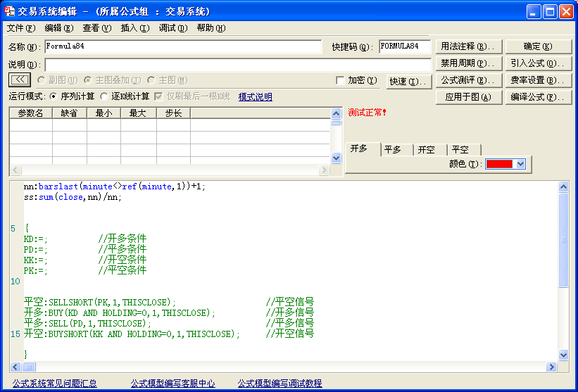The width and height of the screenshot is (578, 392).
Task: Click the 测试正常 status message
Action: tap(367, 113)
